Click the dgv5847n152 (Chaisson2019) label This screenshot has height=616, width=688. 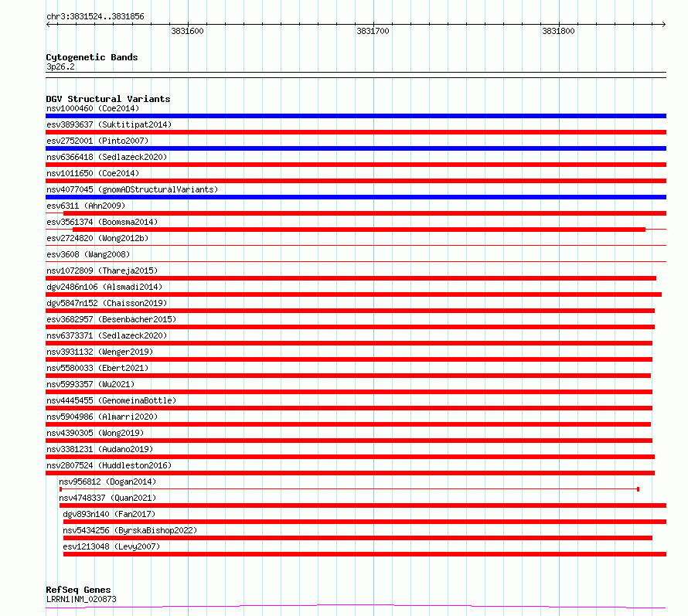point(107,303)
